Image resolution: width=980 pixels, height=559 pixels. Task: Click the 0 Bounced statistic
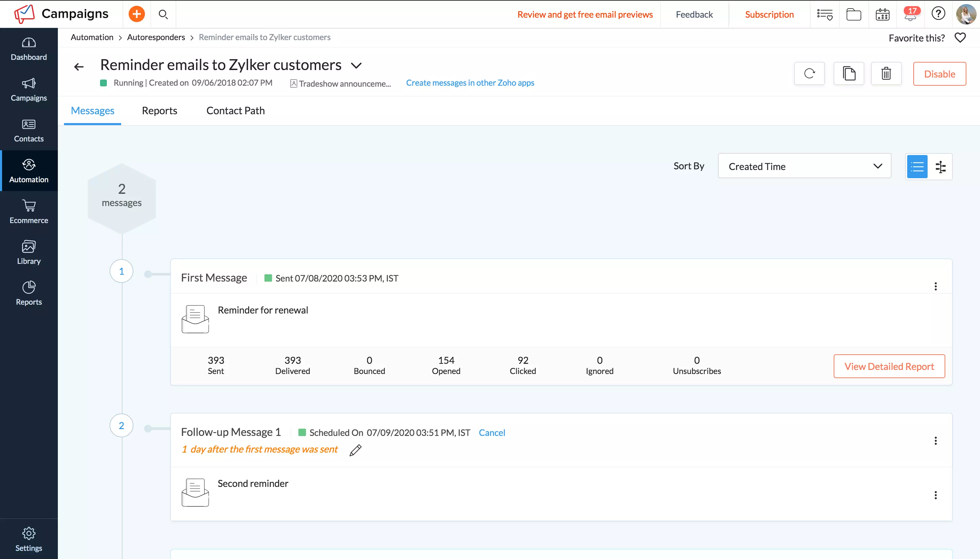(x=369, y=366)
